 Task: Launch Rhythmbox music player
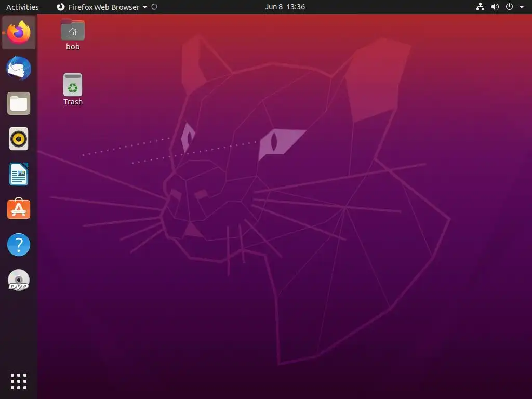coord(19,139)
